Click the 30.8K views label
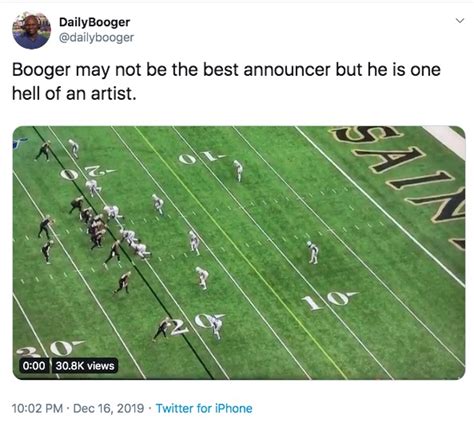474x423 pixels. click(x=85, y=366)
